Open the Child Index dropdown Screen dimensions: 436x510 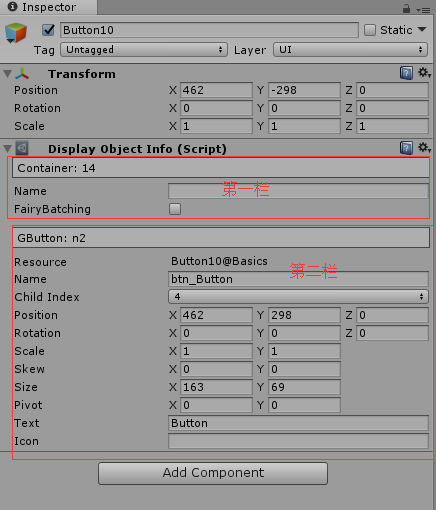tap(298, 297)
